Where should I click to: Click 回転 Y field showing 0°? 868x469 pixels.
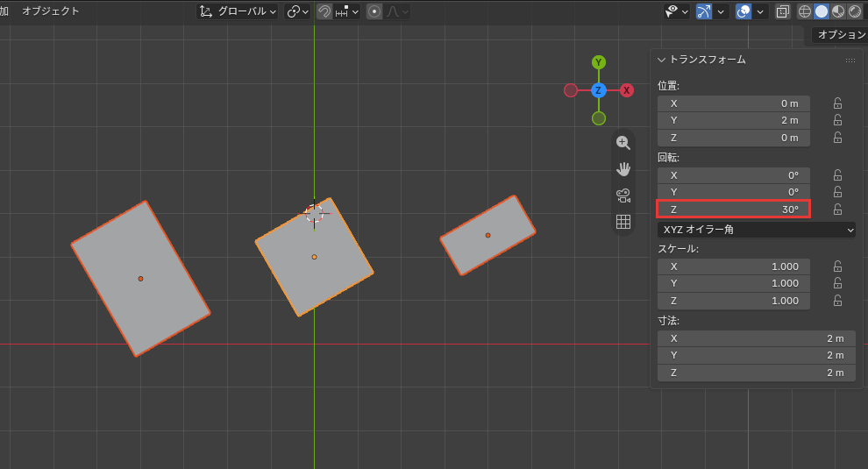734,192
